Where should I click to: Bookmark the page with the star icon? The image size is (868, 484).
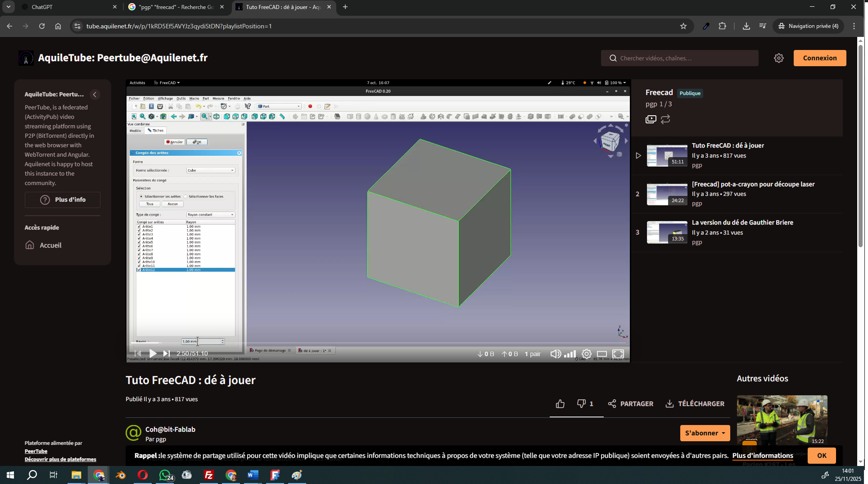pos(683,26)
